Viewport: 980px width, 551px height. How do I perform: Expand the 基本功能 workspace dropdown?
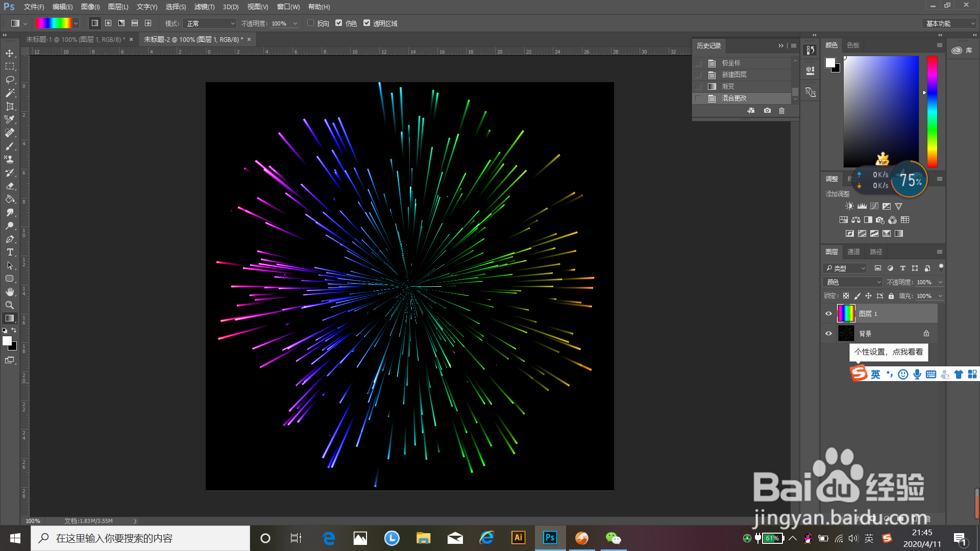pyautogui.click(x=950, y=23)
